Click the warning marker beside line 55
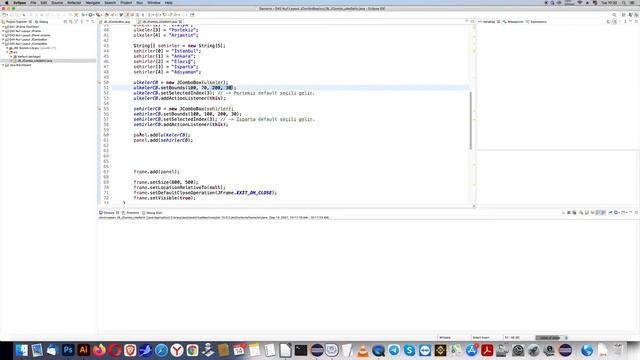The height and width of the screenshot is (360, 640). [x=99, y=109]
